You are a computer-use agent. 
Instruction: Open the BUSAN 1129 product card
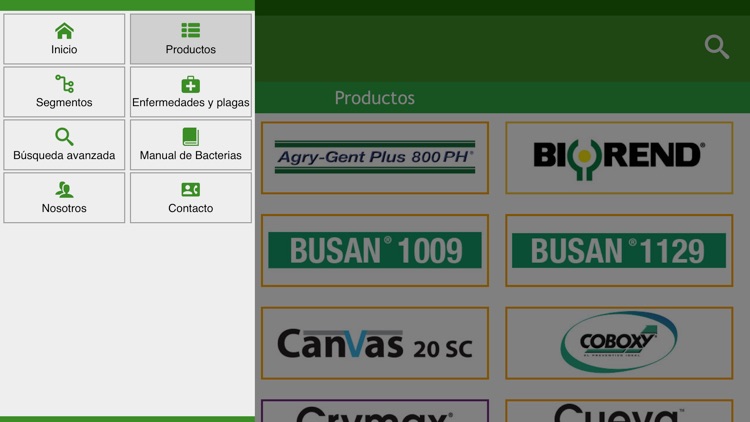coord(619,250)
